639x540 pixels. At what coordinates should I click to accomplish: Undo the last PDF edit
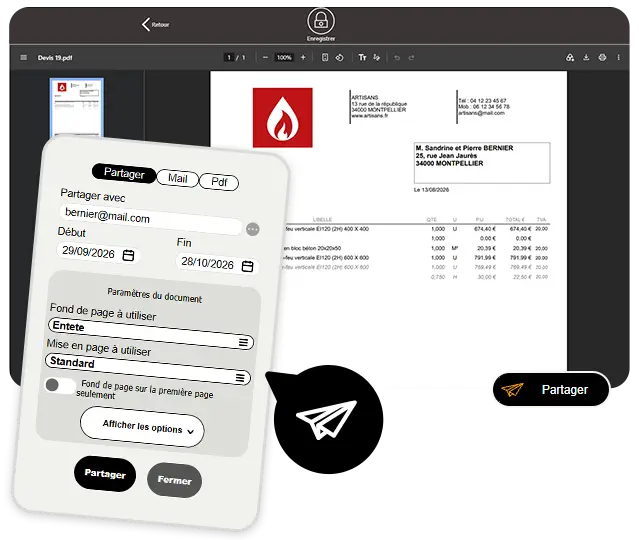tap(397, 57)
